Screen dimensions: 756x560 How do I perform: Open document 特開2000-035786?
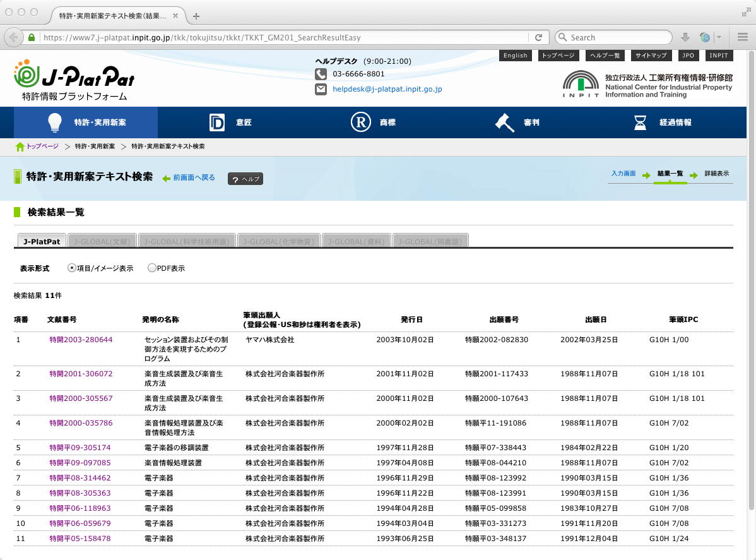pos(81,423)
